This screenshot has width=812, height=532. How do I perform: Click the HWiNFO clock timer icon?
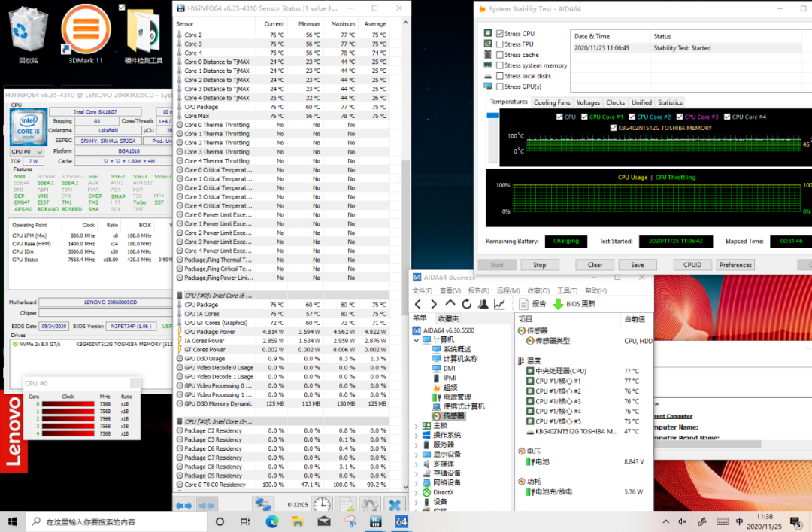tap(322, 505)
